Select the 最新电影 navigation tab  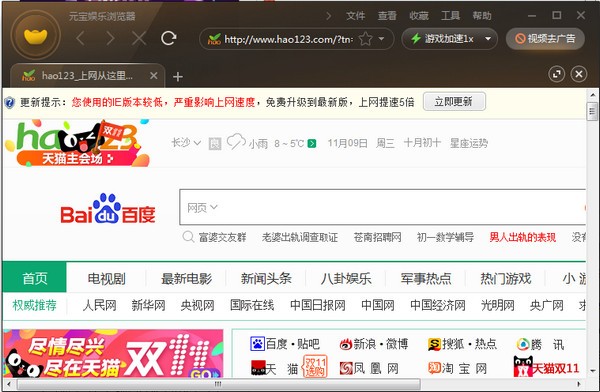(x=186, y=278)
